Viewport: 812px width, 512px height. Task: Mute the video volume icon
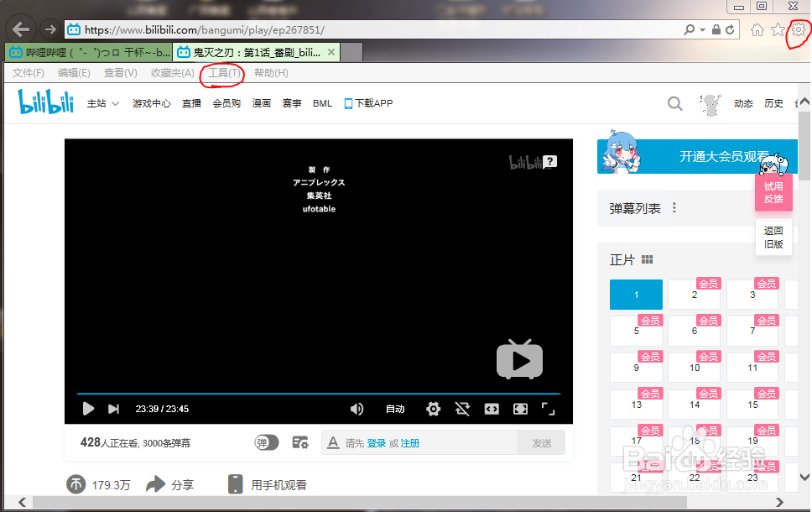(x=357, y=409)
